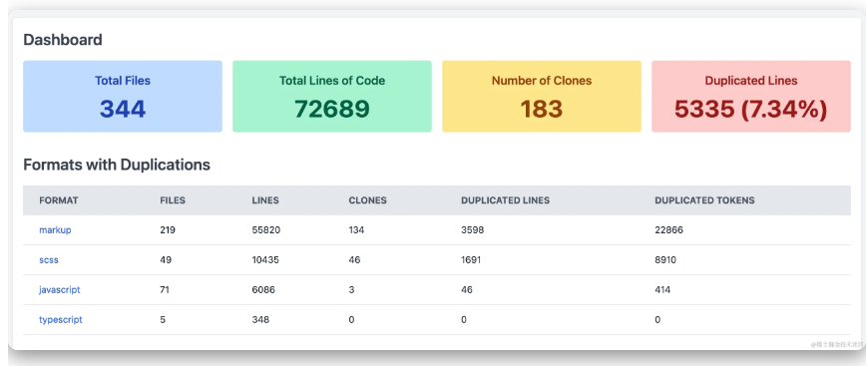The height and width of the screenshot is (366, 868).
Task: Select the Duplicated Lines card
Action: (751, 97)
